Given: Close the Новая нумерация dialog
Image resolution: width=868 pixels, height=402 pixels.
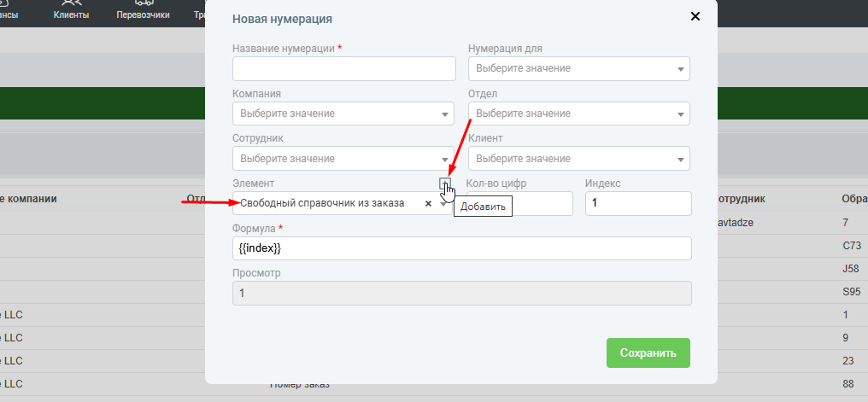Looking at the screenshot, I should point(695,16).
